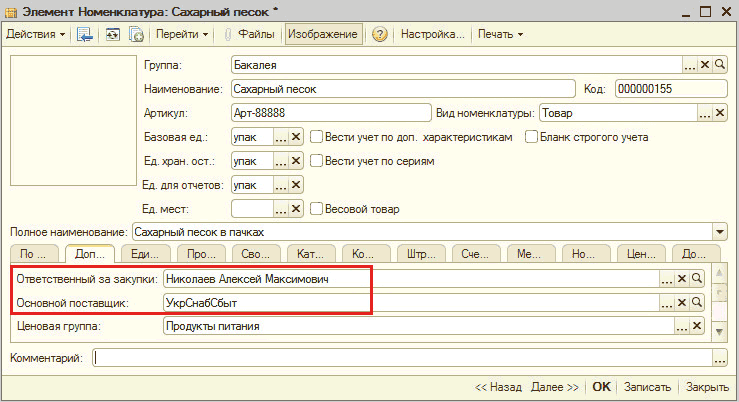Open the Перейти dropdown menu
Viewport: 739px width, 402px height.
(182, 34)
